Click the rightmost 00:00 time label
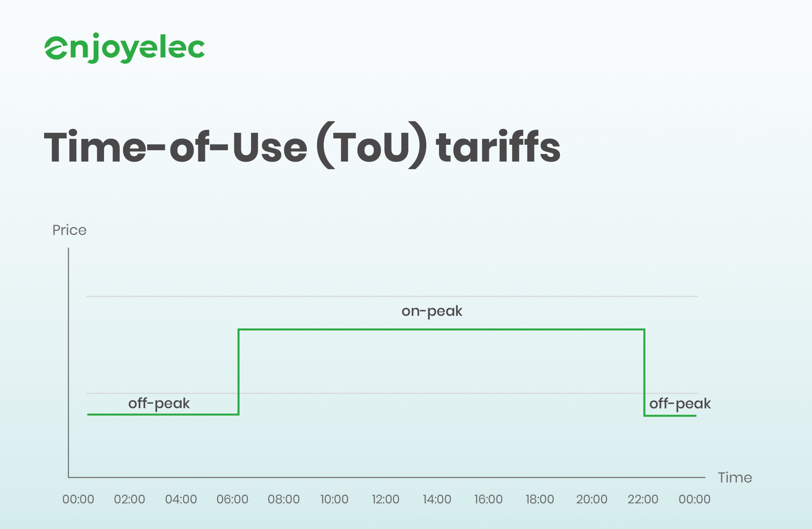Image resolution: width=812 pixels, height=529 pixels. [x=694, y=499]
